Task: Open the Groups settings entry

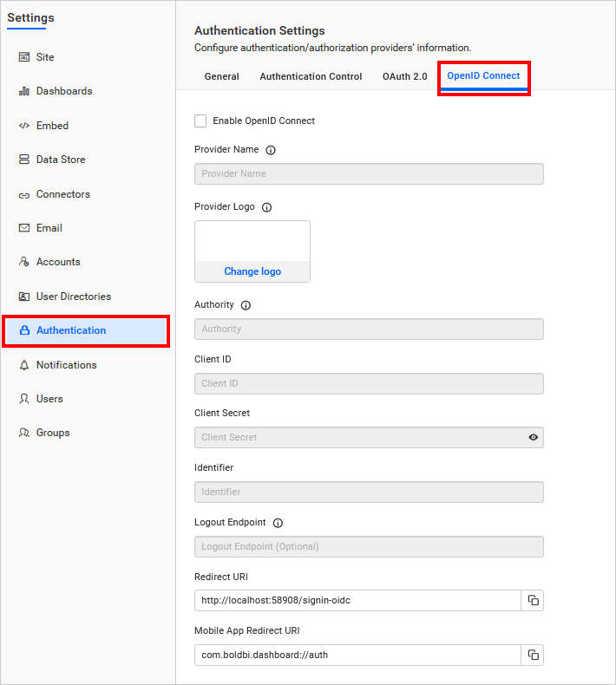Action: point(53,433)
